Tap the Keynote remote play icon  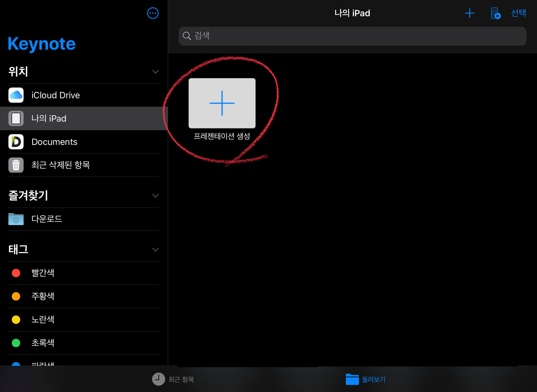click(x=495, y=13)
